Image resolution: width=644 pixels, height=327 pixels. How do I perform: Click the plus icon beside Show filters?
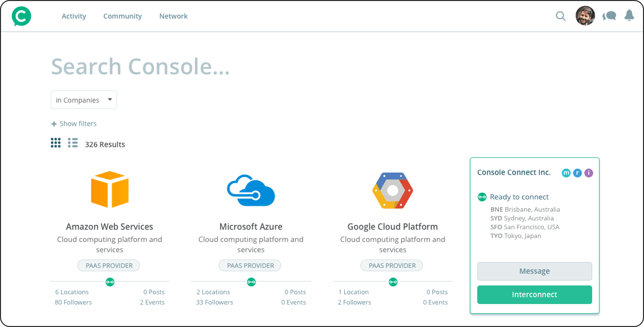coord(54,124)
